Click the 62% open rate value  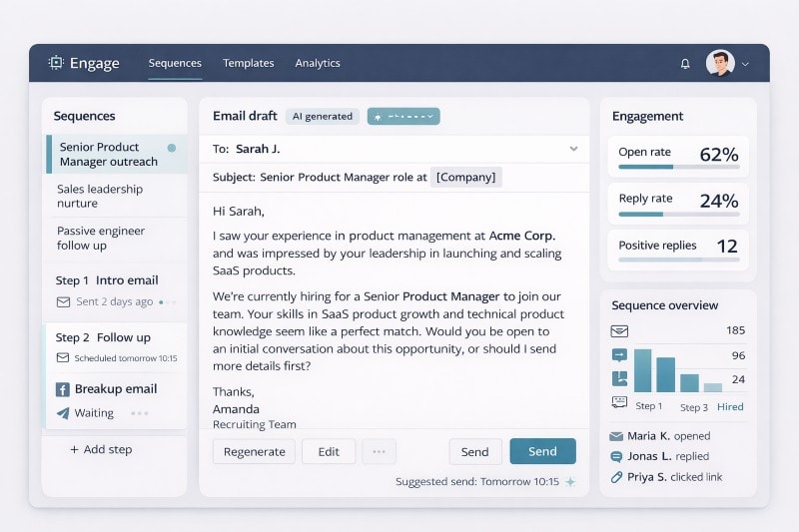click(718, 155)
